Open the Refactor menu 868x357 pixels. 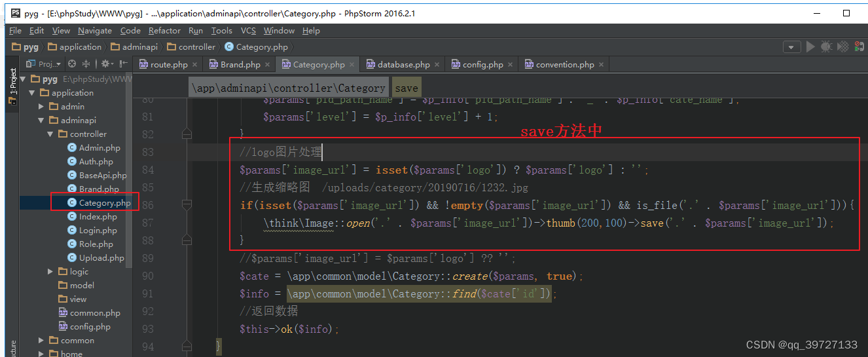coord(164,30)
